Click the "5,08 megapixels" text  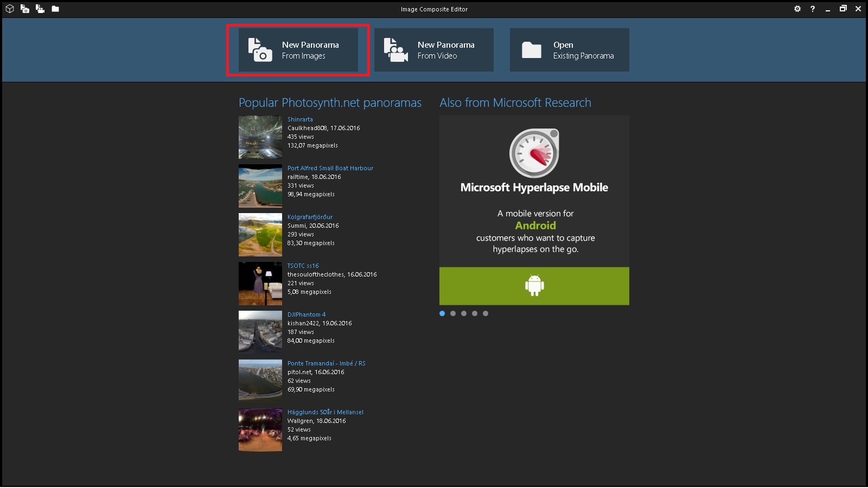(309, 292)
